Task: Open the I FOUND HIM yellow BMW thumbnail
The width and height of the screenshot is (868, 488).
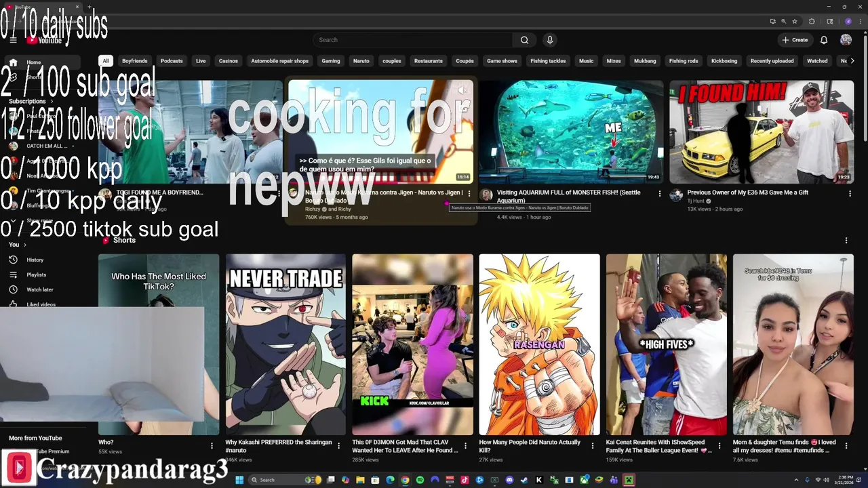Action: 762,131
